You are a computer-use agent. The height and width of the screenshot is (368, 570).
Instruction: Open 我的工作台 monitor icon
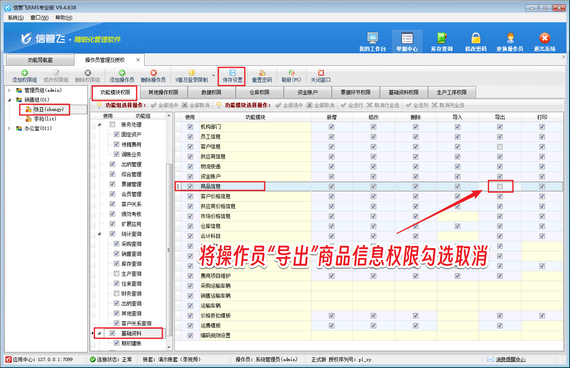373,37
